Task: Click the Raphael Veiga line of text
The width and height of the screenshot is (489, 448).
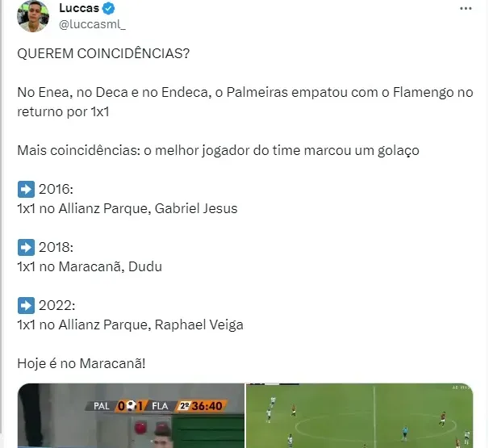Action: (131, 324)
